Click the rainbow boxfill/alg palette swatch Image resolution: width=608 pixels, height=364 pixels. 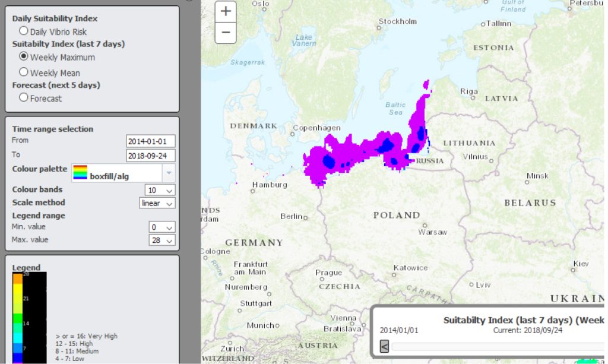[80, 173]
